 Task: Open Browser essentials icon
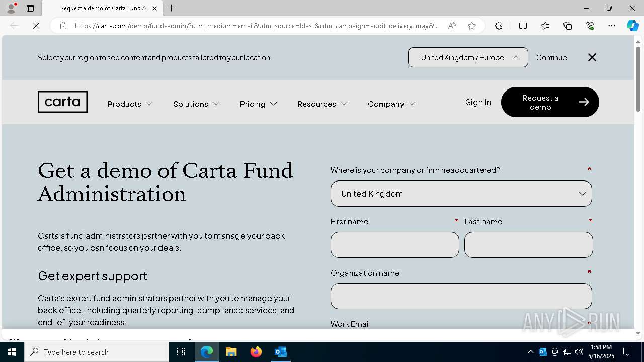590,26
